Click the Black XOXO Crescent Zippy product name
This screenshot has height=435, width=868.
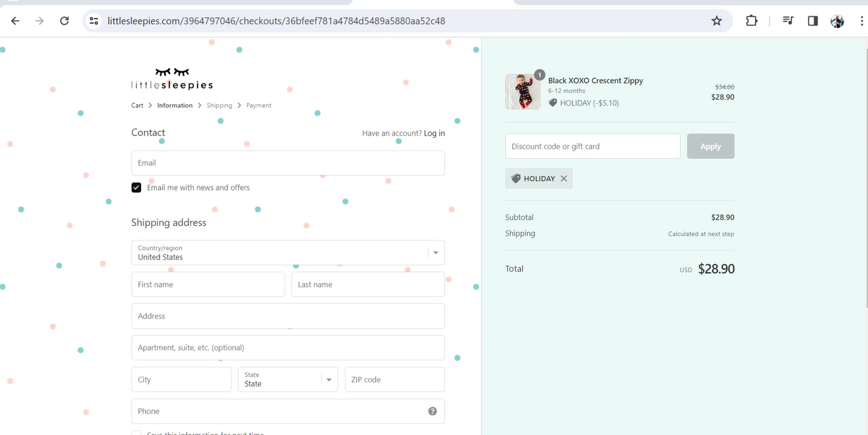coord(595,81)
